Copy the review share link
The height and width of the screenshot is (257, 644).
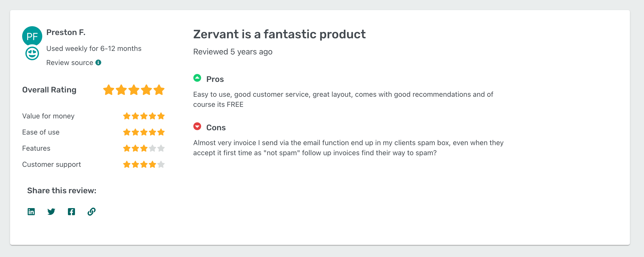(92, 212)
